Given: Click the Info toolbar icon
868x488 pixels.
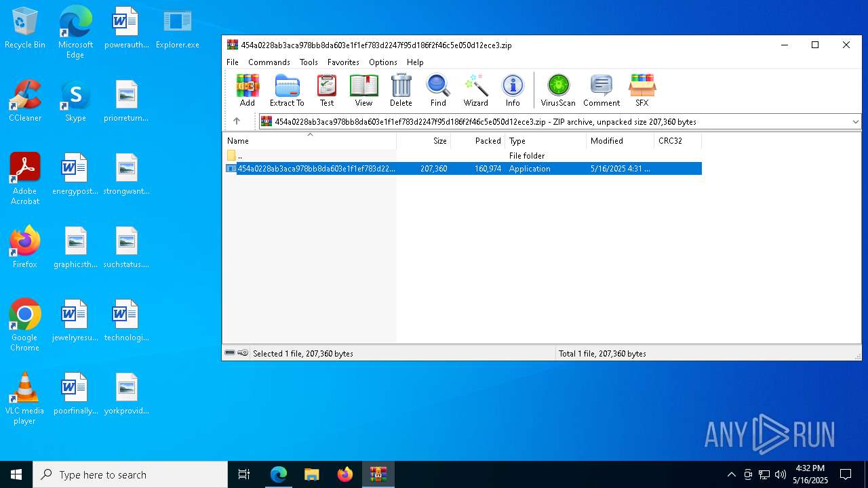Looking at the screenshot, I should coord(513,91).
